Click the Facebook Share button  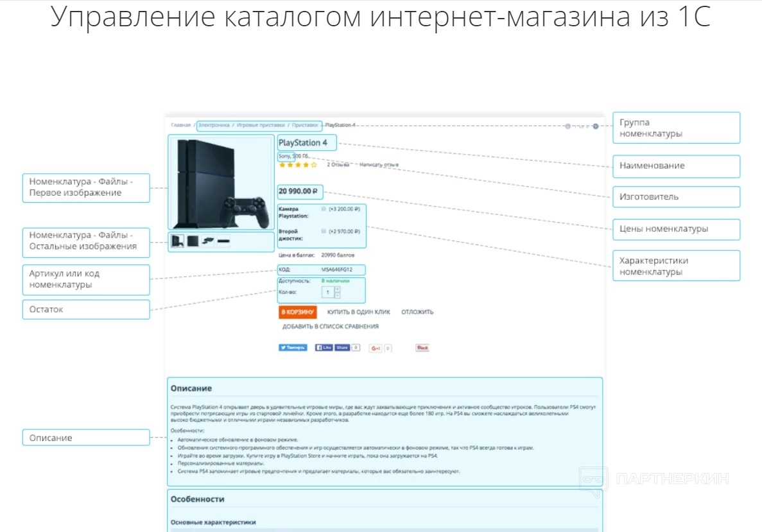(x=342, y=347)
